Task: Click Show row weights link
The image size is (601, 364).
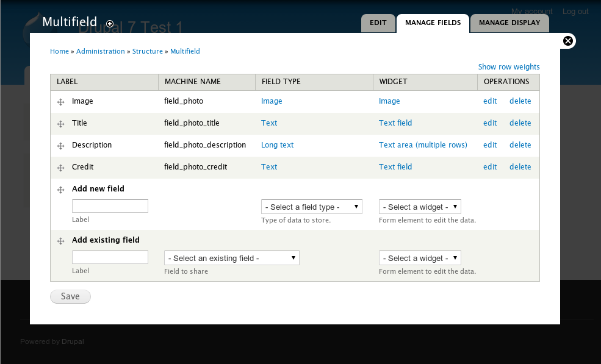Action: 509,66
